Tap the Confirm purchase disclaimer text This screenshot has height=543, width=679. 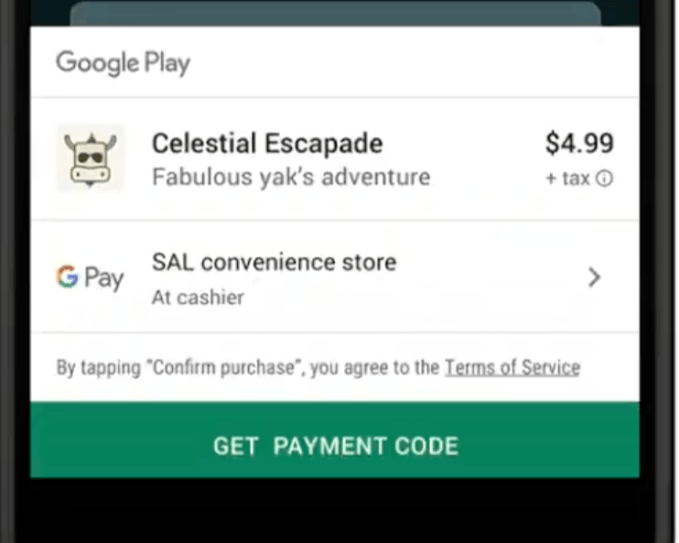point(248,368)
